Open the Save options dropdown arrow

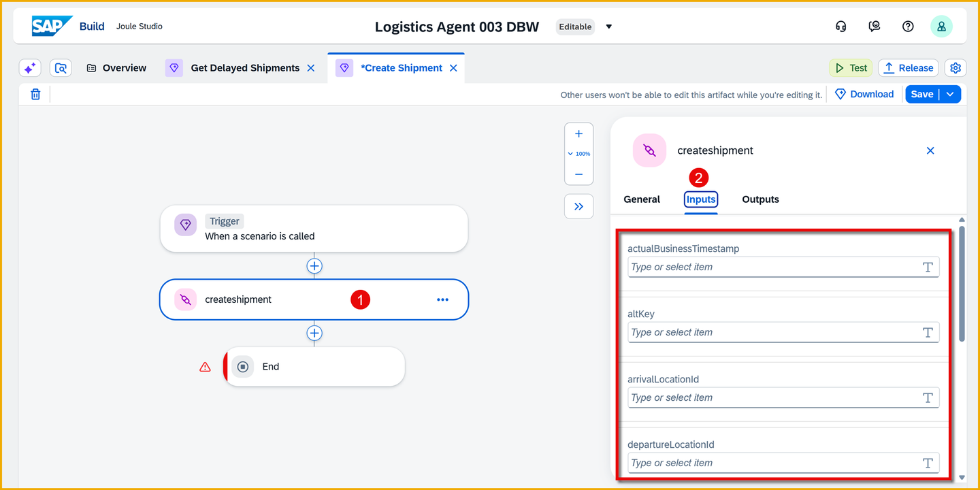(951, 94)
